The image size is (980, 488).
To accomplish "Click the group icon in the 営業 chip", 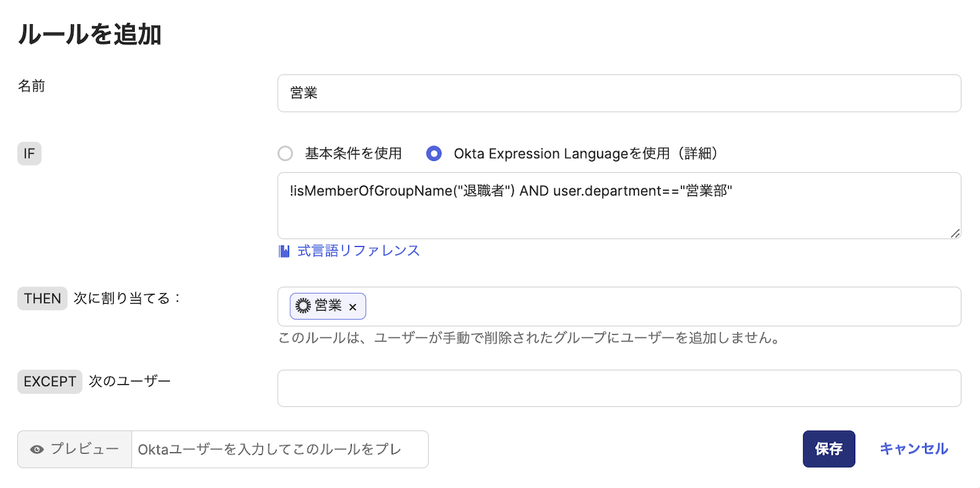I will (x=303, y=306).
